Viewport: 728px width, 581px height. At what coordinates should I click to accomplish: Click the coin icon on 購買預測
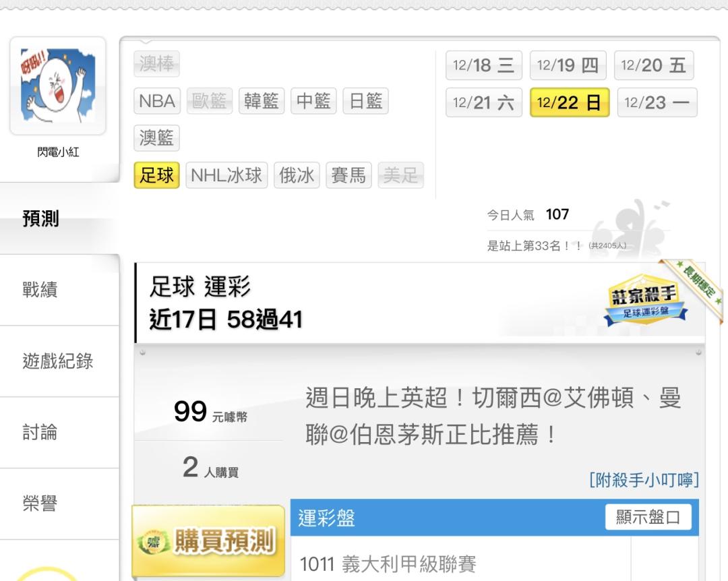(153, 542)
